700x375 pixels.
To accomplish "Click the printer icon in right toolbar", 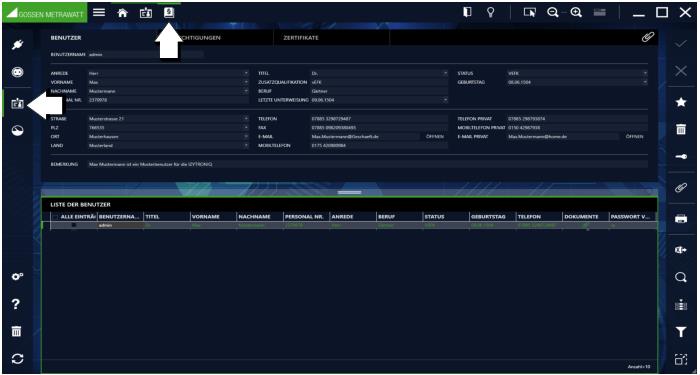I will click(x=680, y=219).
